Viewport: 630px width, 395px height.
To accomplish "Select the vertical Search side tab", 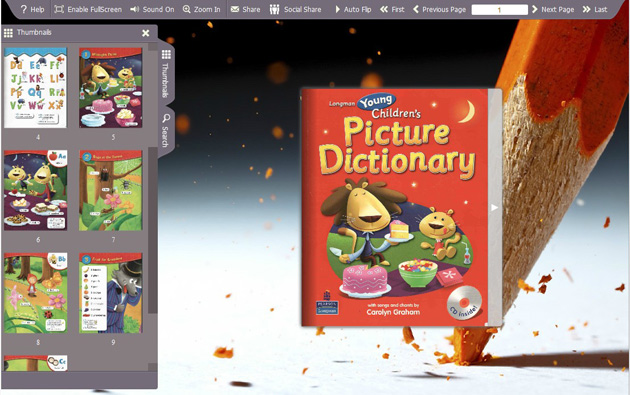I will pos(166,131).
